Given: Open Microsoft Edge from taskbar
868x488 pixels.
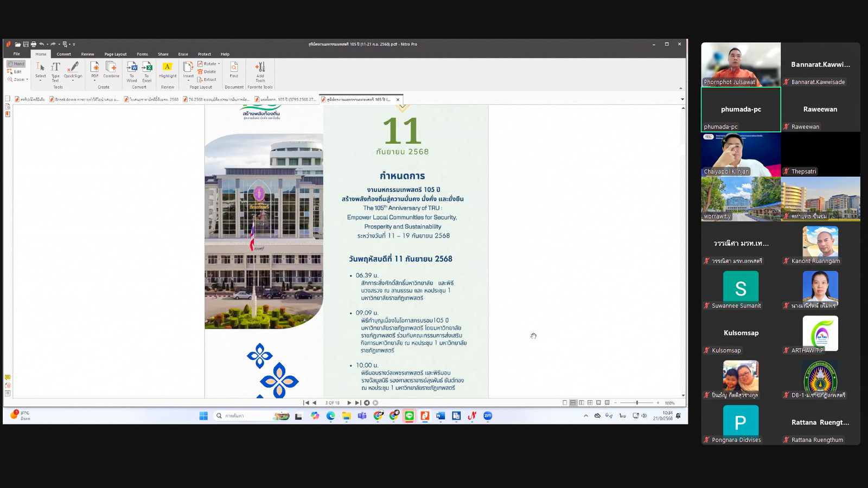Looking at the screenshot, I should 331,416.
